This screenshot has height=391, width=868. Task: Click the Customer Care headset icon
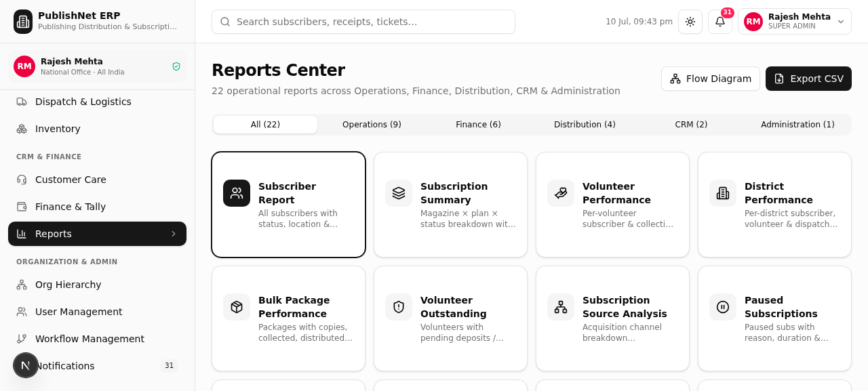click(x=22, y=180)
